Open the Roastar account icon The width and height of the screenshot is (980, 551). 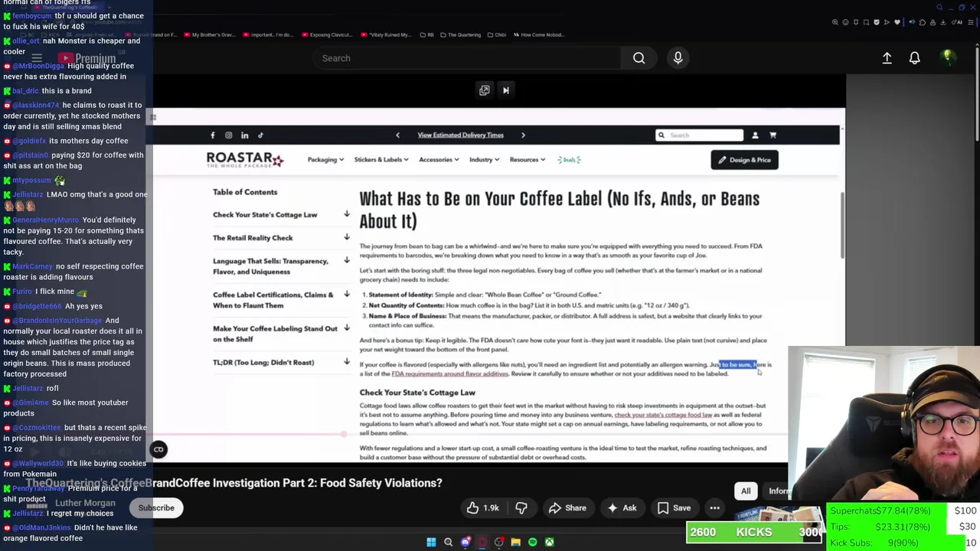755,135
